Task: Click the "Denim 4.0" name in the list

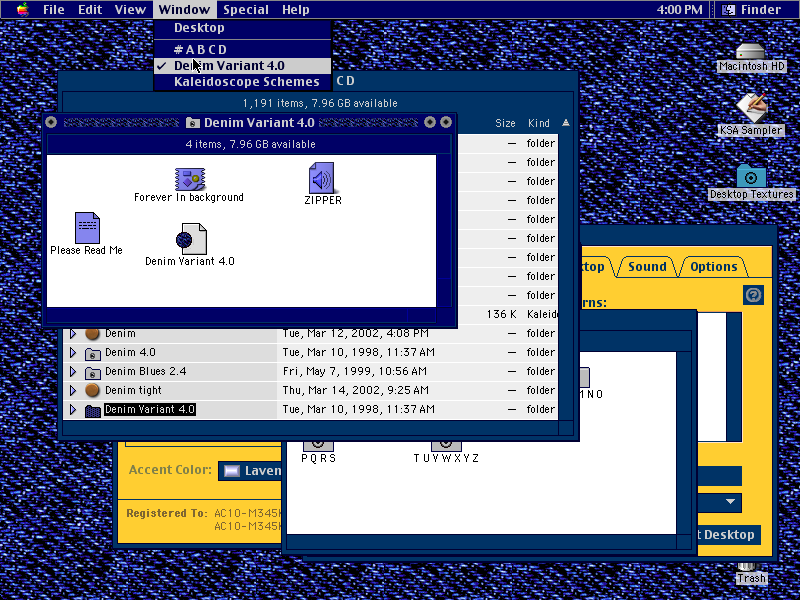Action: tap(130, 353)
